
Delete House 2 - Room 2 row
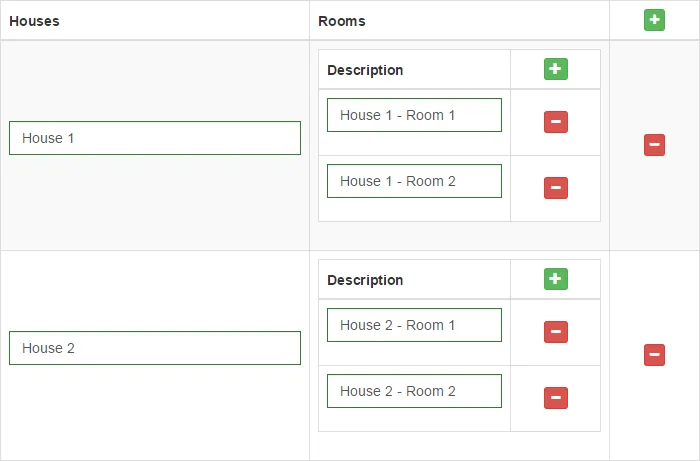(x=555, y=398)
